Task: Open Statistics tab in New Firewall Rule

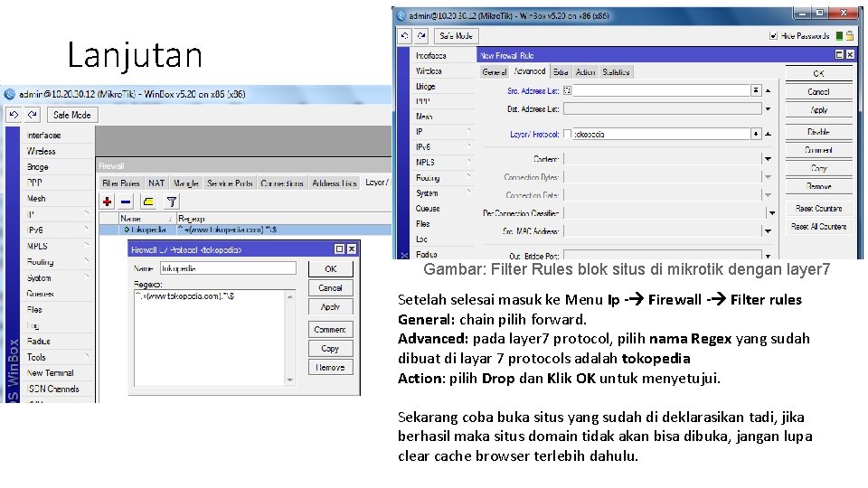Action: [616, 72]
